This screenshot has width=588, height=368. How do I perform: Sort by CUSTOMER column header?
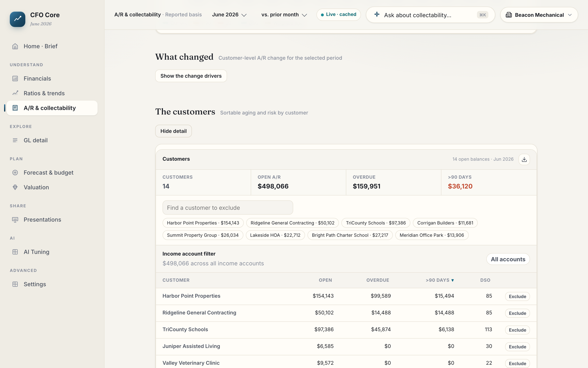coord(176,280)
